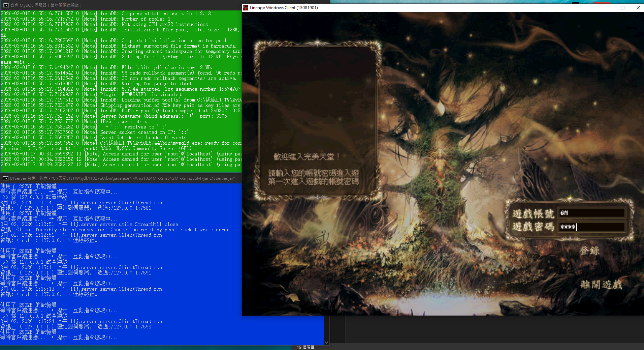
Task: Click the 遊戲帳號 account input field
Action: tap(592, 213)
